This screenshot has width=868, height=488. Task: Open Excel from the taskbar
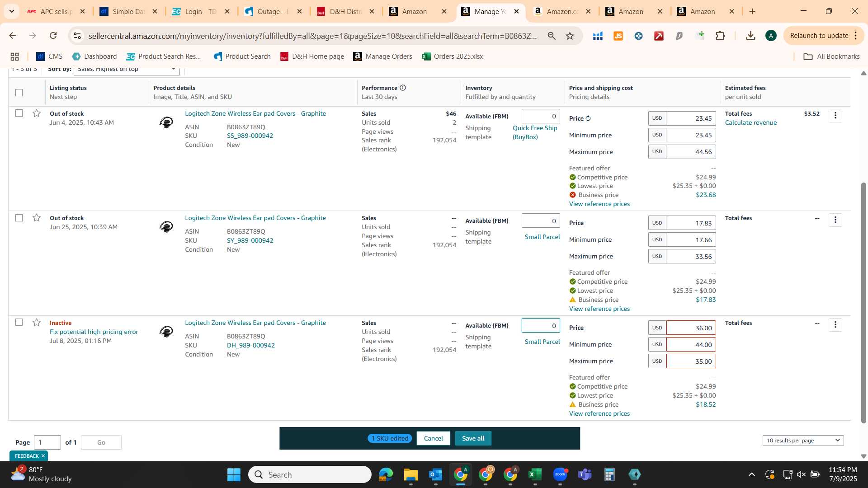[535, 474]
